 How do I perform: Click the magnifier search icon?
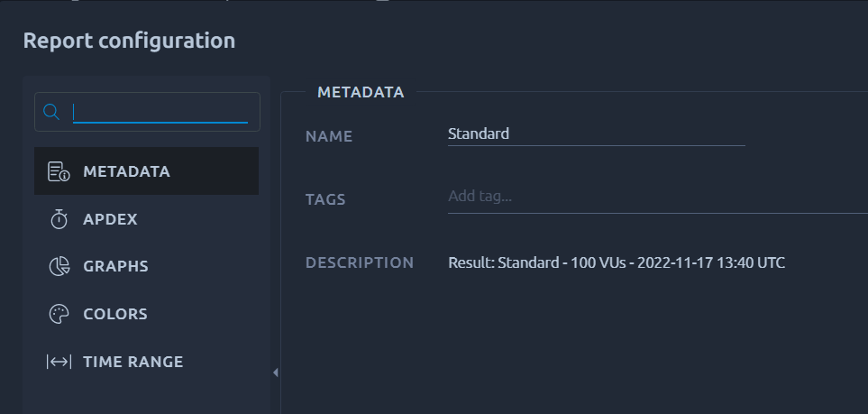(x=51, y=112)
